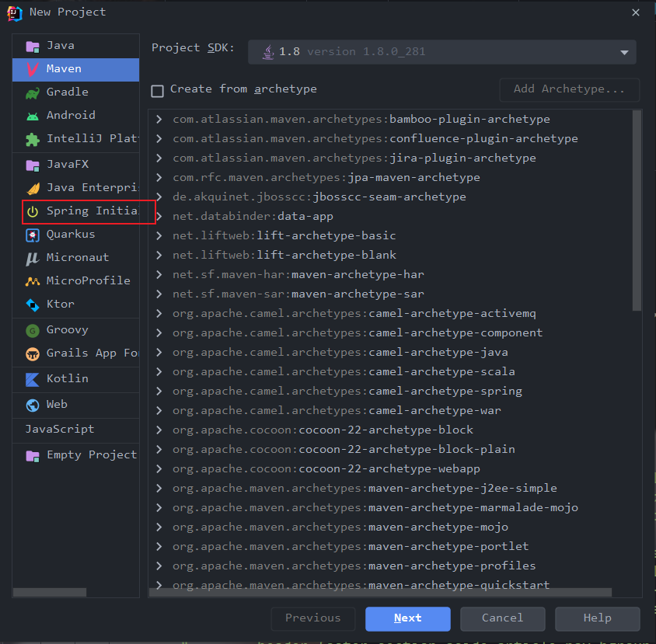The height and width of the screenshot is (644, 656).
Task: Expand lift-archetype-basic node
Action: click(x=159, y=236)
